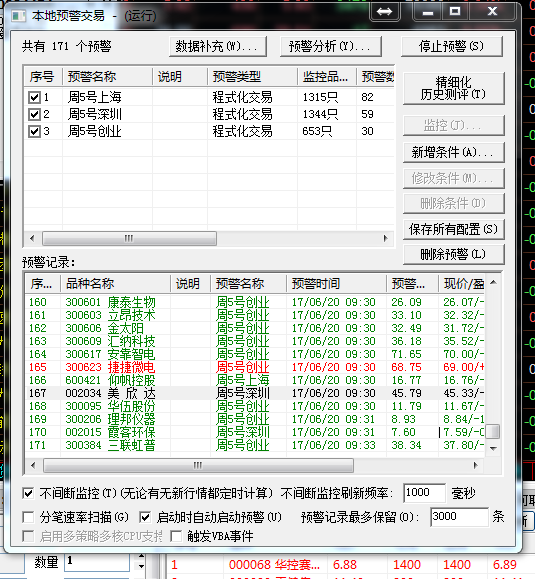This screenshot has width=535, height=579.
Task: Sort by 预警类型 column header
Action: (253, 77)
